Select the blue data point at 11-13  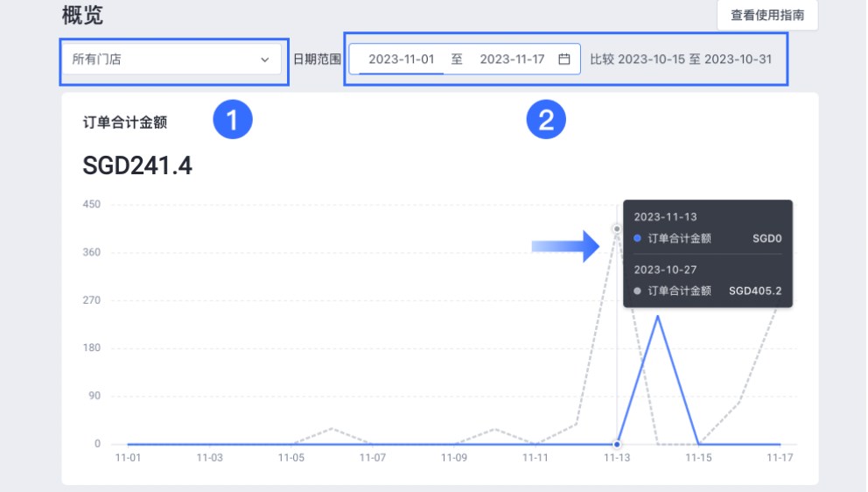pyautogui.click(x=617, y=445)
